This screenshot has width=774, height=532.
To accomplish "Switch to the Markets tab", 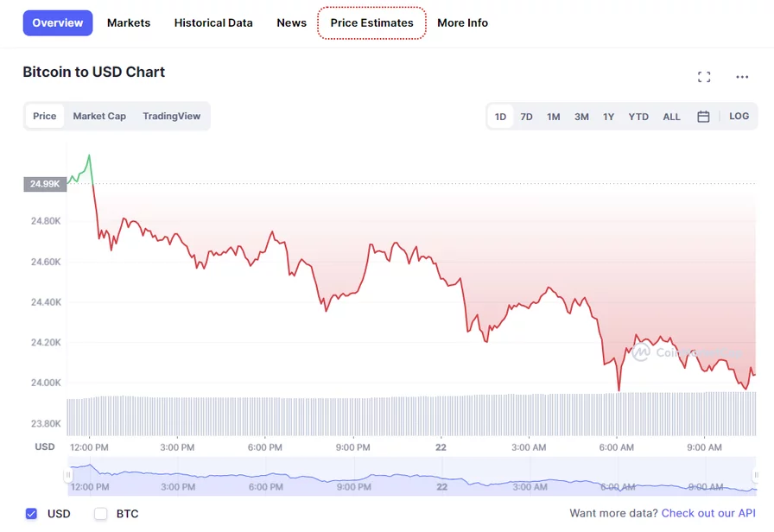I will click(x=129, y=23).
